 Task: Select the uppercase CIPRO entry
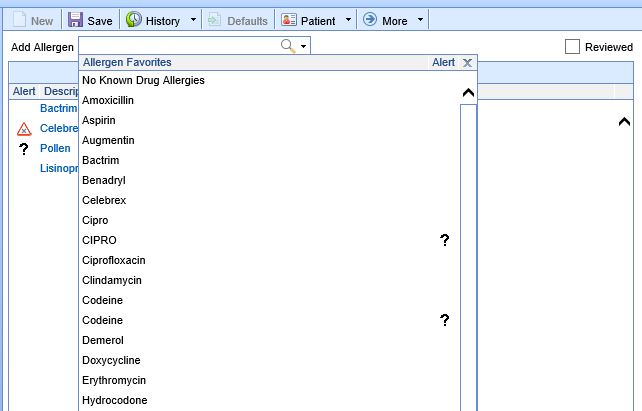coord(99,240)
